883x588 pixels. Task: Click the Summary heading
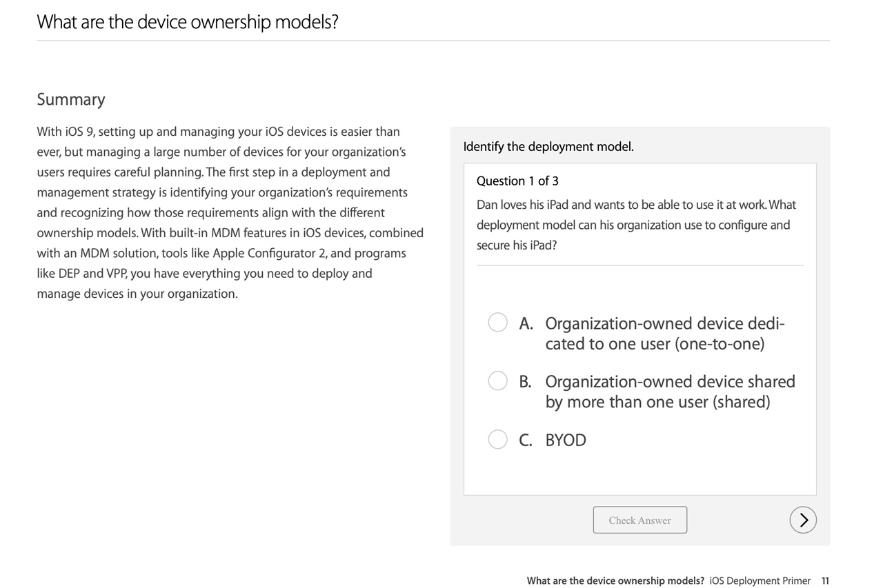point(71,99)
